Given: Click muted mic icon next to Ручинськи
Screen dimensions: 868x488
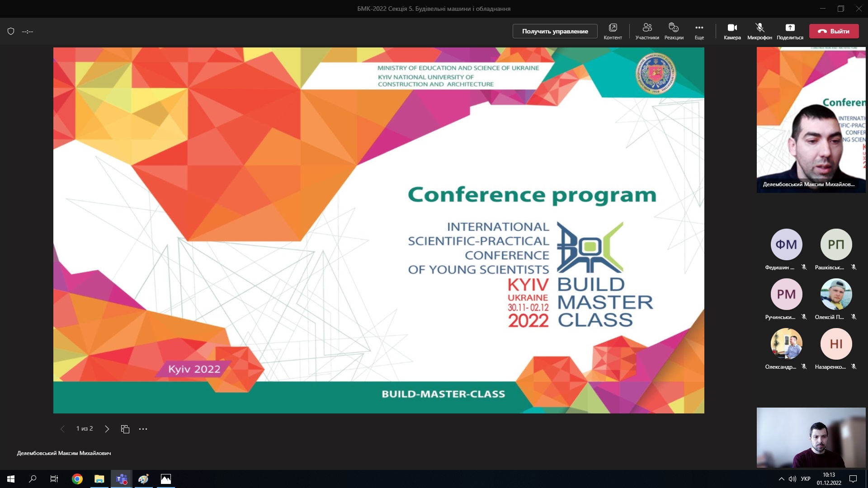Looking at the screenshot, I should (804, 317).
